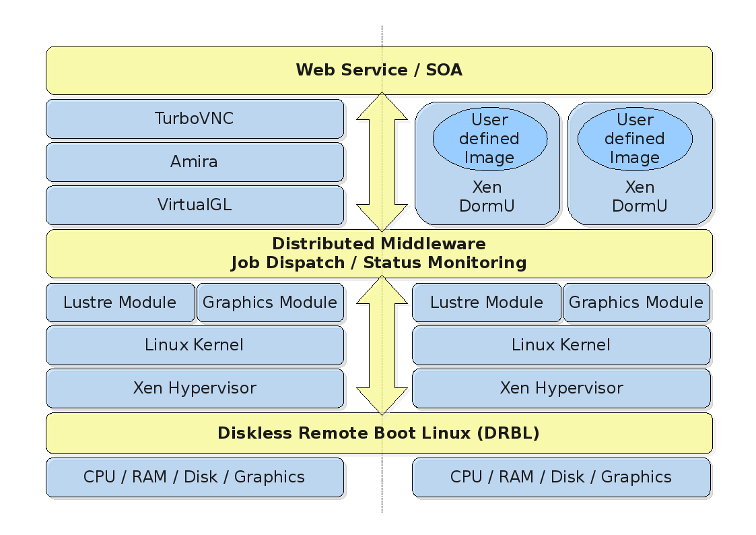This screenshot has height=535, width=756.
Task: Click the Amira block
Action: coord(195,162)
